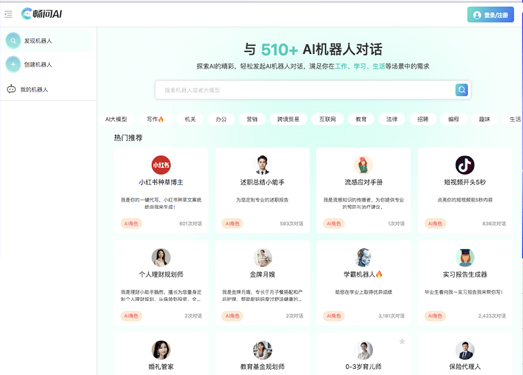Select the 趣味 category tab
This screenshot has width=523, height=375.
point(484,119)
